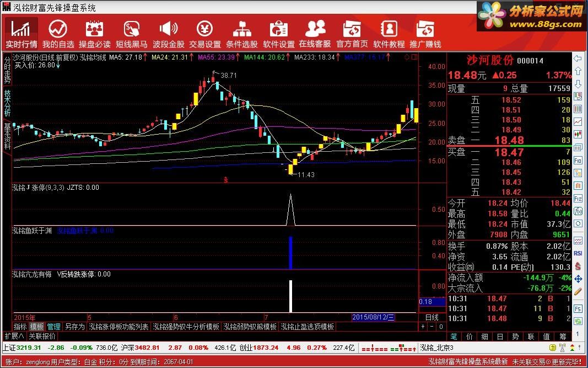Zoom in chart with + button

pyautogui.click(x=423, y=327)
